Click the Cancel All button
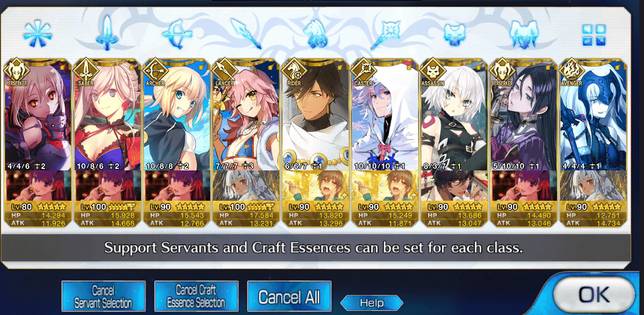644x315 pixels. [x=289, y=297]
